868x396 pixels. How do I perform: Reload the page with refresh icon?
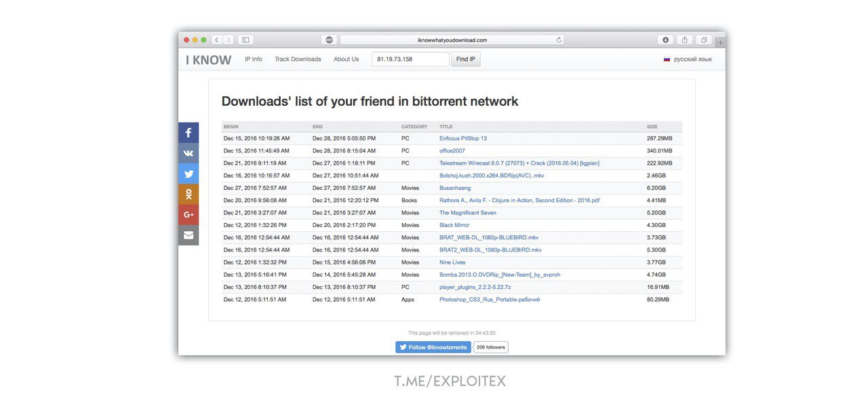[x=559, y=40]
